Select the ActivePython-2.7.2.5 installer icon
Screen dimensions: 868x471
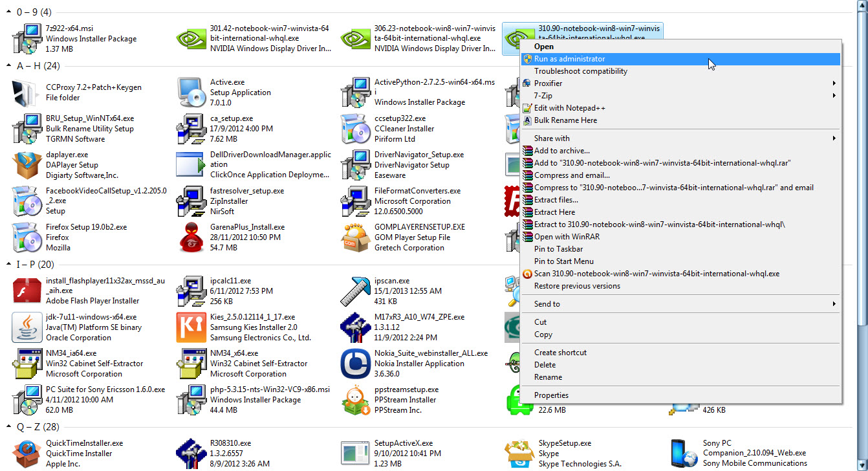(355, 93)
